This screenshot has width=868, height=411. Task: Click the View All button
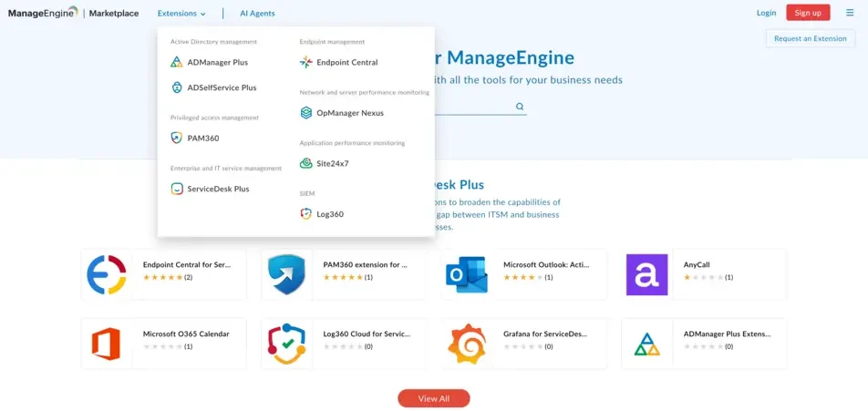tap(433, 398)
